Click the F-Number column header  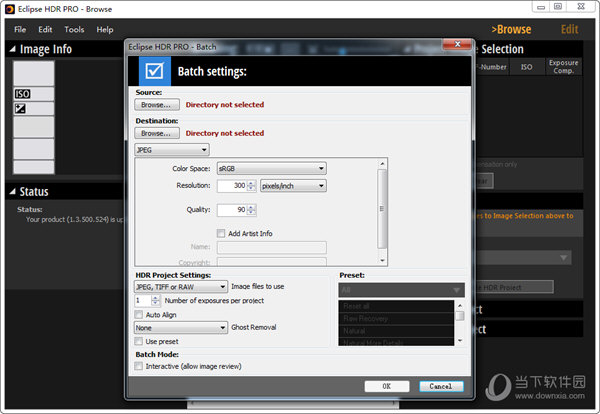[491, 67]
